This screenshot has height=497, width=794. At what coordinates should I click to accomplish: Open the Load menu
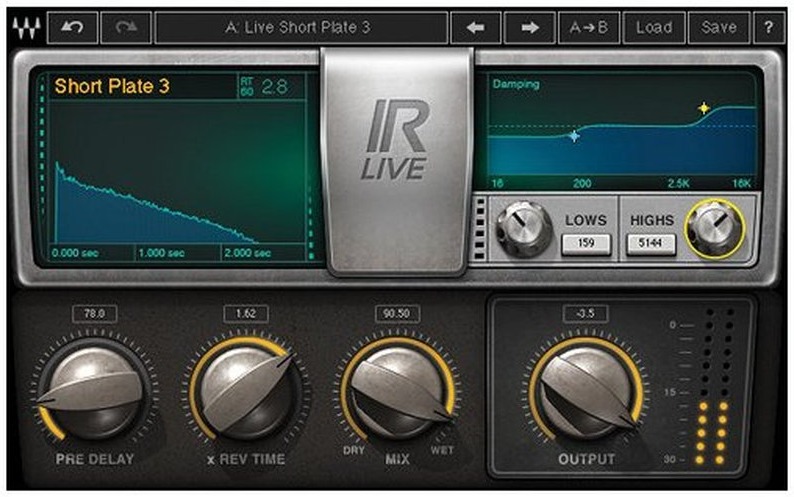(654, 27)
